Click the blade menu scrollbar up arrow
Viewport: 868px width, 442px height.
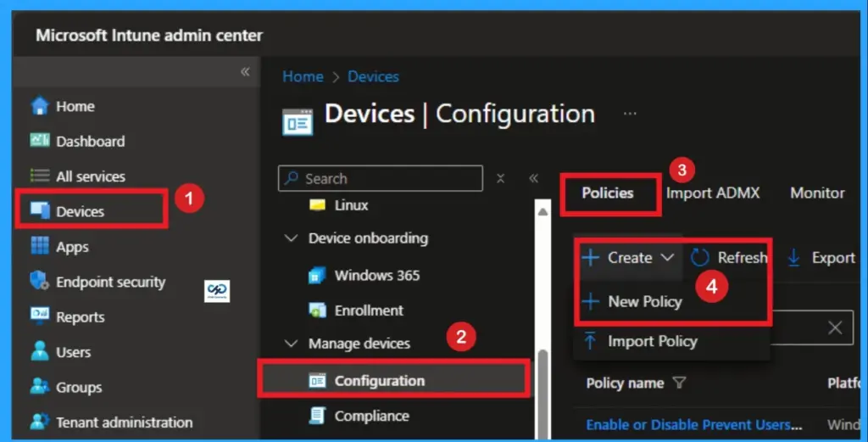coord(543,212)
